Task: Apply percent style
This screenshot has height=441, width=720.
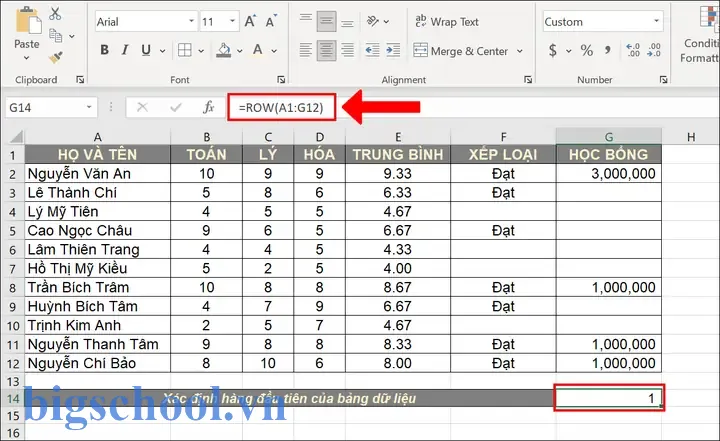Action: 586,50
